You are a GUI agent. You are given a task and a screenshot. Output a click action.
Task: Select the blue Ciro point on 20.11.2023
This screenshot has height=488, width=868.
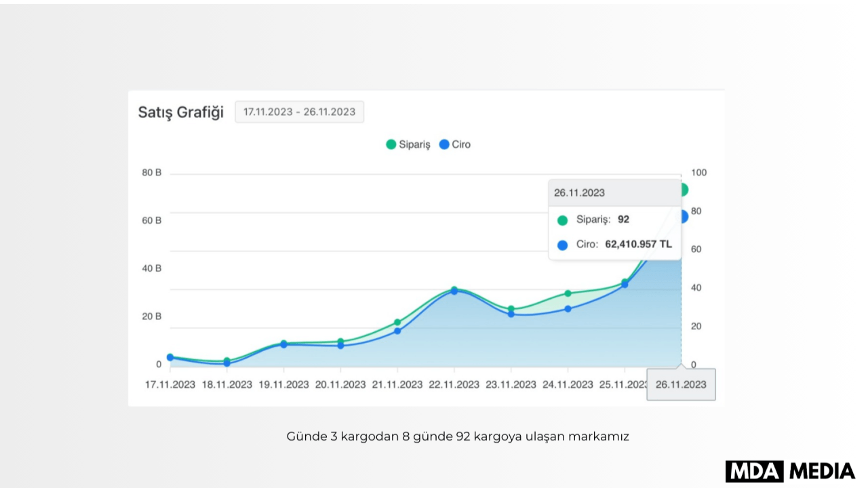coord(340,346)
